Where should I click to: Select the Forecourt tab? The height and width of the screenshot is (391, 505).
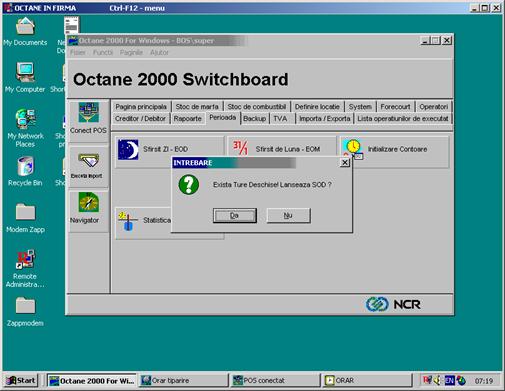395,107
